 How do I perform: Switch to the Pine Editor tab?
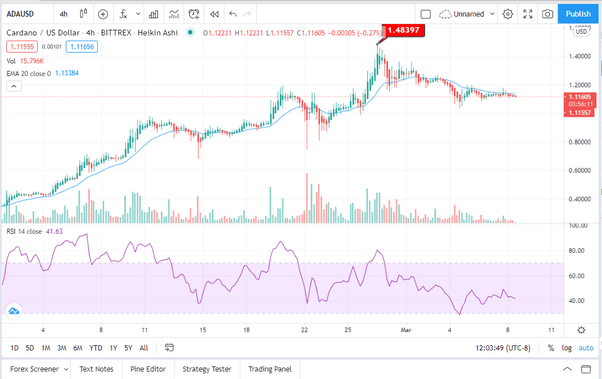tap(148, 369)
